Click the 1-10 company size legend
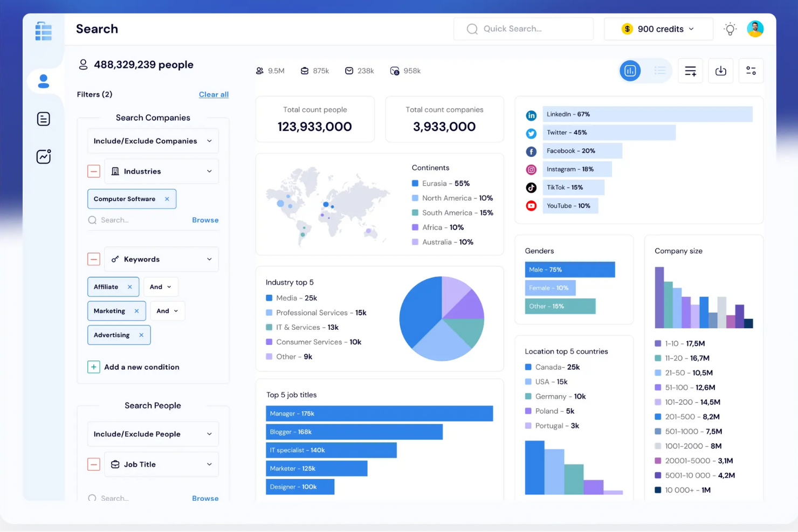Image resolution: width=798 pixels, height=532 pixels. (680, 343)
